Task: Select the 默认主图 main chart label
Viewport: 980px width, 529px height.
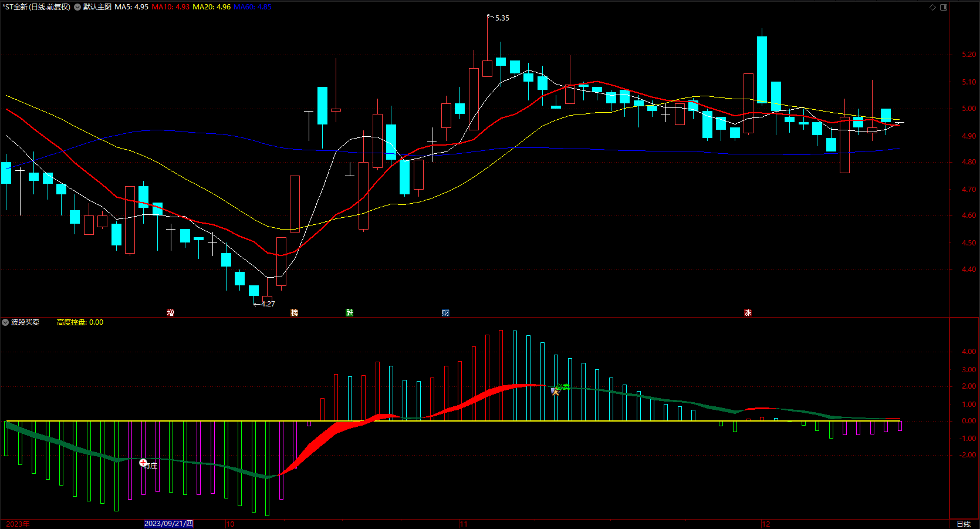Action: pyautogui.click(x=97, y=7)
